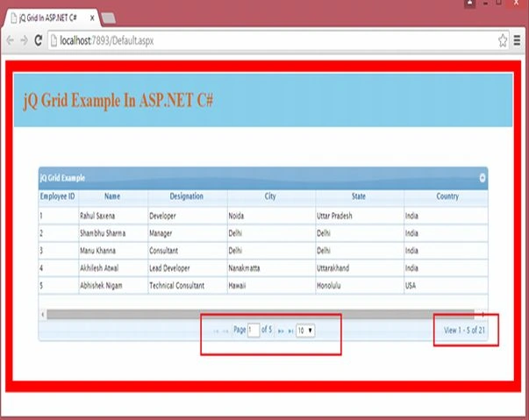Close the jQ Grid In ASP.NET C# tab
This screenshot has height=420, width=529.
coord(92,18)
